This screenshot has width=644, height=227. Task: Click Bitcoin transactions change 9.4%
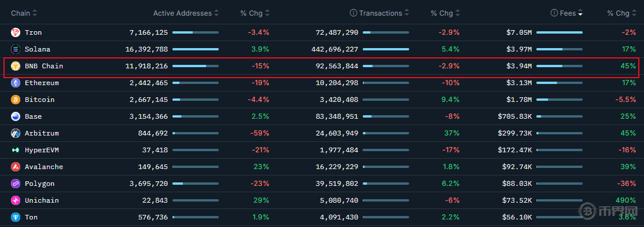pos(451,100)
